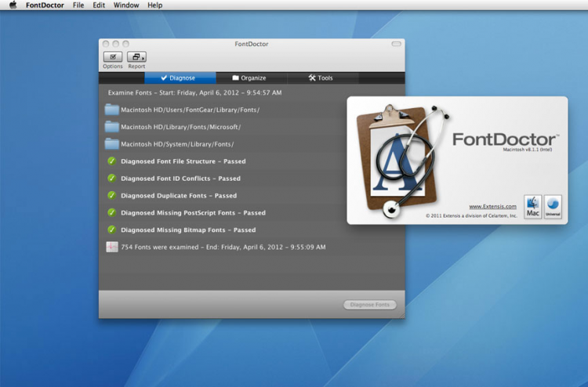Viewport: 588px width, 387px height.
Task: Click folder icon for Users/FontGear/Library/Fonts
Action: click(112, 110)
